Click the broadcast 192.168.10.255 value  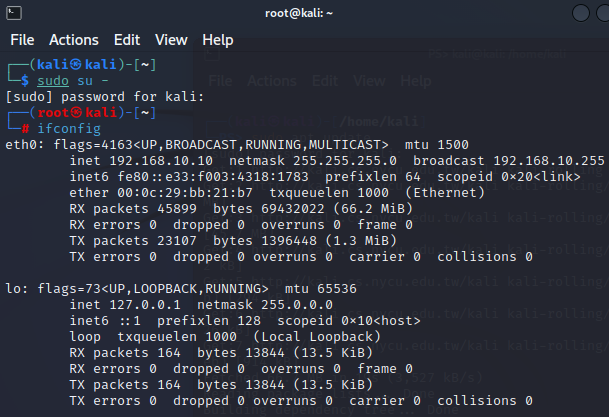tap(549, 161)
